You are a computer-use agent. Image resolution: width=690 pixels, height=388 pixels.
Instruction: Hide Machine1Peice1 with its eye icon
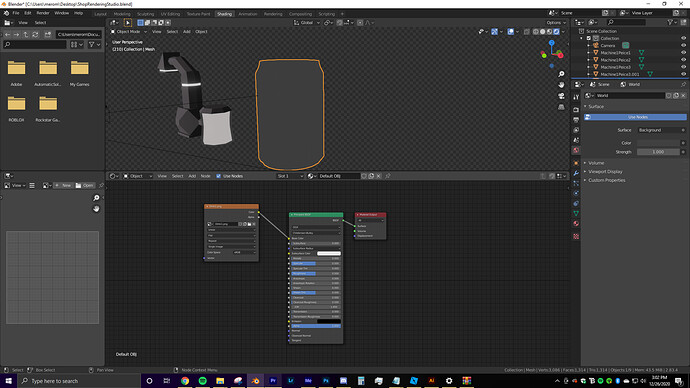coord(683,52)
